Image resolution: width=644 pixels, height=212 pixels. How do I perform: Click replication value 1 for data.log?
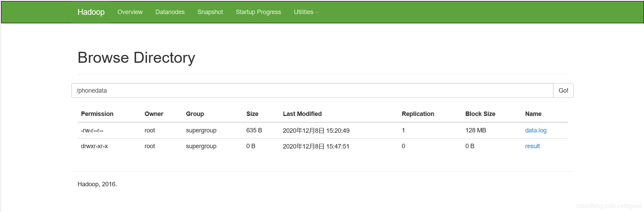(403, 130)
